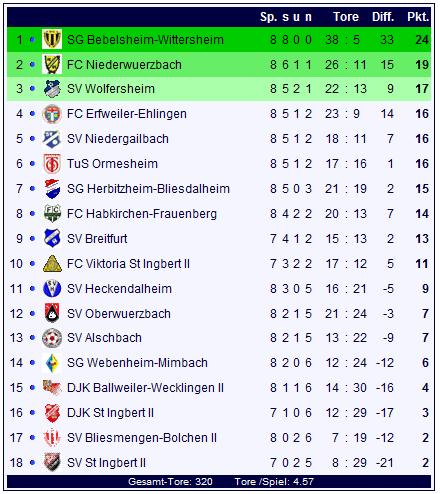Click the SV Alschbach soccer ball crest
Viewport: 440px width, 494px height.
(x=52, y=338)
